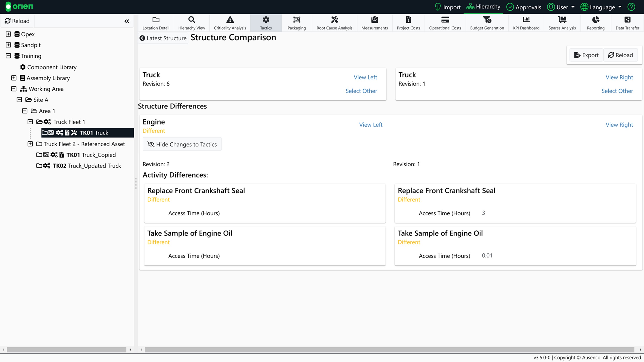Expand Truck Fleet 2 - Referenced Asset
Image resolution: width=644 pixels, height=362 pixels.
pos(30,144)
